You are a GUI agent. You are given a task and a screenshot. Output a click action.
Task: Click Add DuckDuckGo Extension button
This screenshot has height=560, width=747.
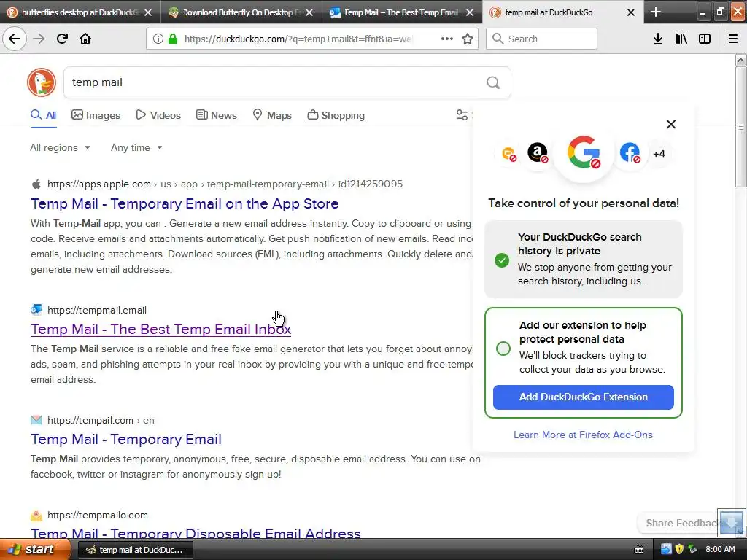pos(584,397)
